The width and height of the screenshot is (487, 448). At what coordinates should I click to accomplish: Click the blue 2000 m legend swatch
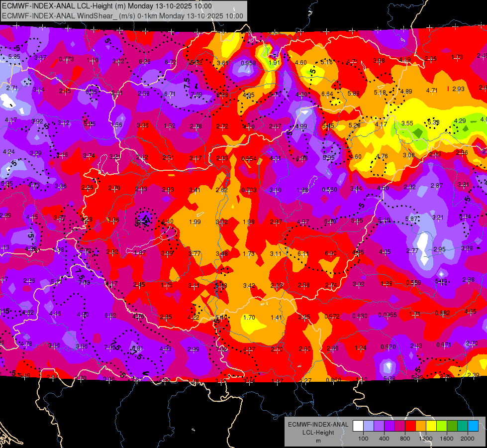pos(473,426)
